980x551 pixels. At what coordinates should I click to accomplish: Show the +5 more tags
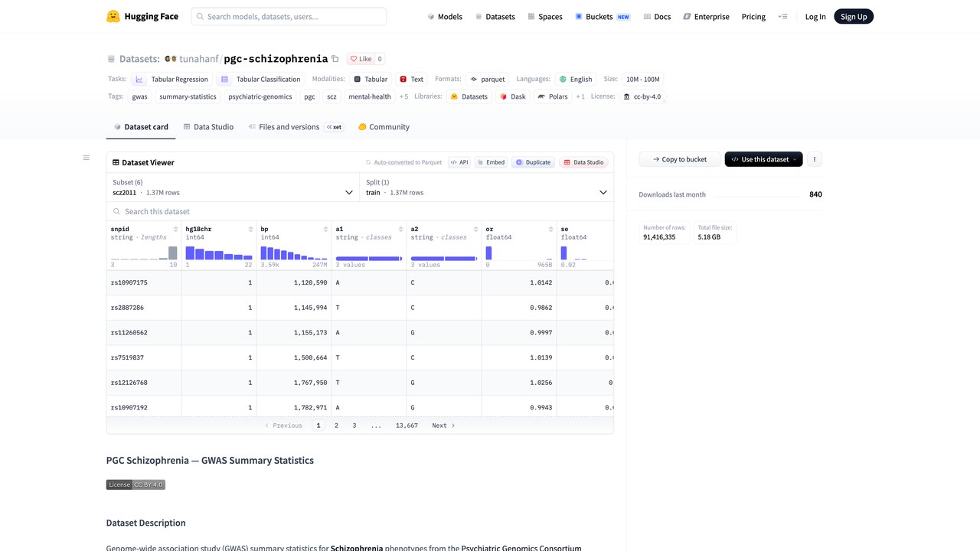coord(403,96)
